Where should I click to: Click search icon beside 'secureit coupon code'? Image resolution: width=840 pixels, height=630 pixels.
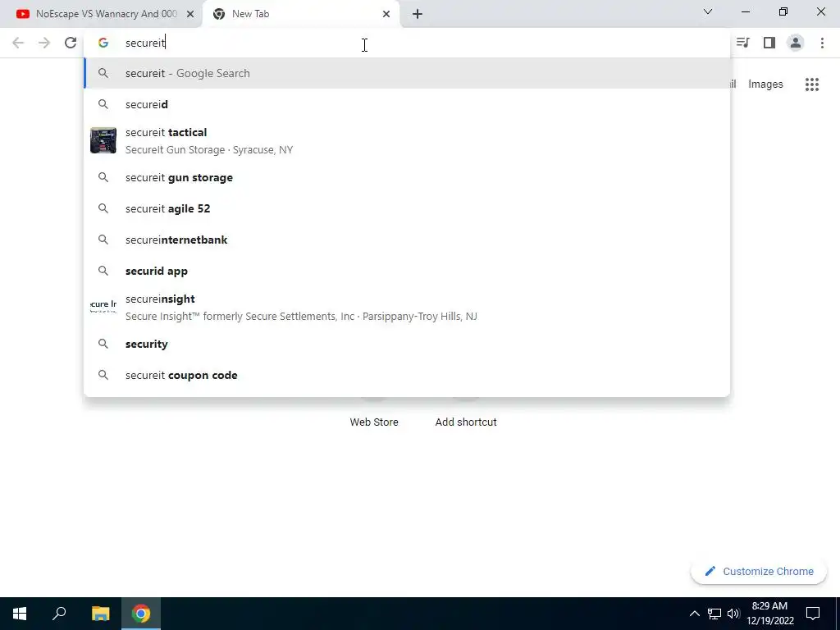(x=103, y=375)
